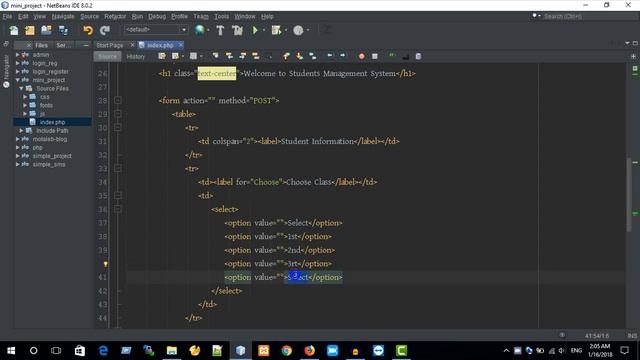Click the Save All toolbar icon
The image size is (640, 360).
coord(63,30)
